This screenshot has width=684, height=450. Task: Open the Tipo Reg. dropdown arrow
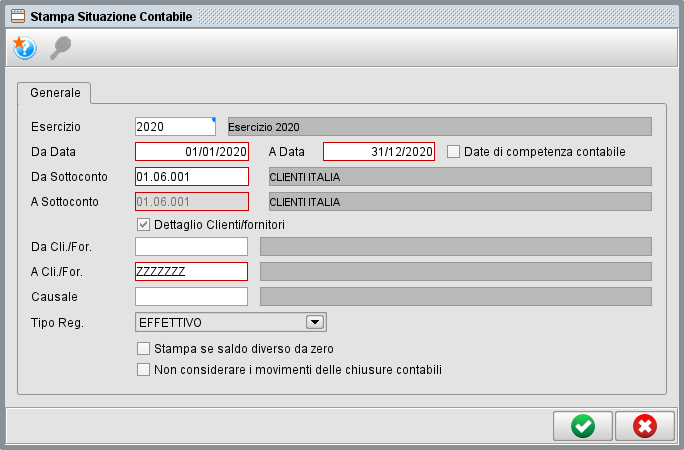point(314,322)
